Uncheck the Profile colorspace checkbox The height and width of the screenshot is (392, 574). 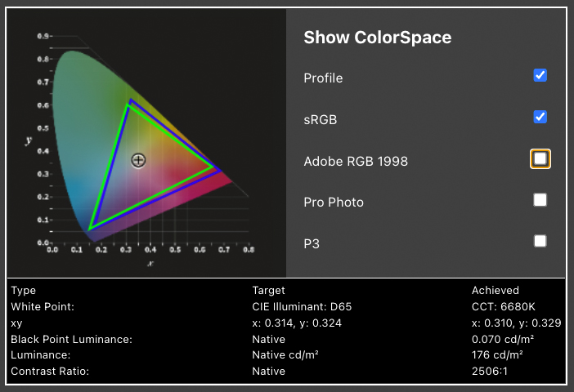[x=540, y=75]
